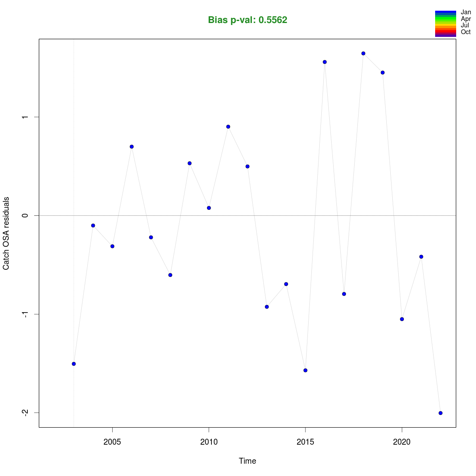Select the 2010 data point
Viewport: 476px width, 476px height.
[x=209, y=208]
